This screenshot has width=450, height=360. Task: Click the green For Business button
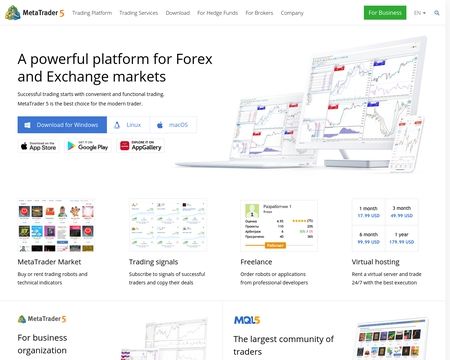(385, 13)
